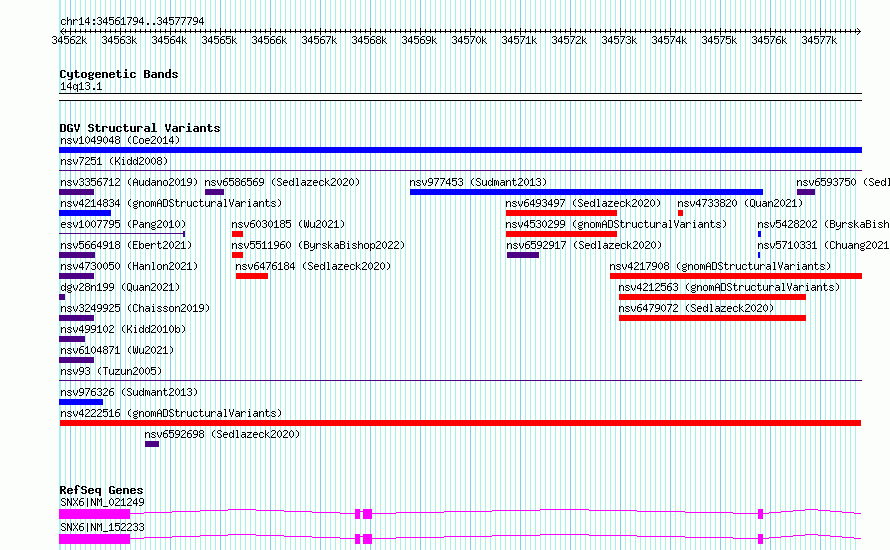
Task: Open the nsv6476184 (Sedlazeck2020) variant
Action: (x=313, y=266)
